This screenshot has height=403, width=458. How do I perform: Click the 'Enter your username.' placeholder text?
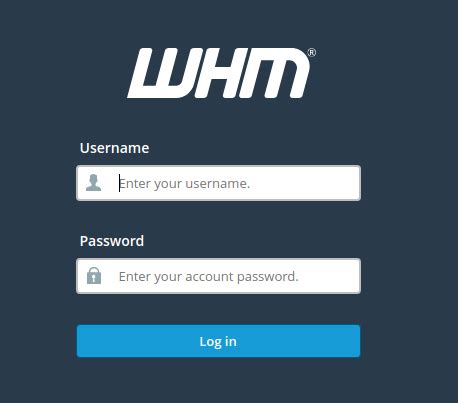pyautogui.click(x=184, y=184)
